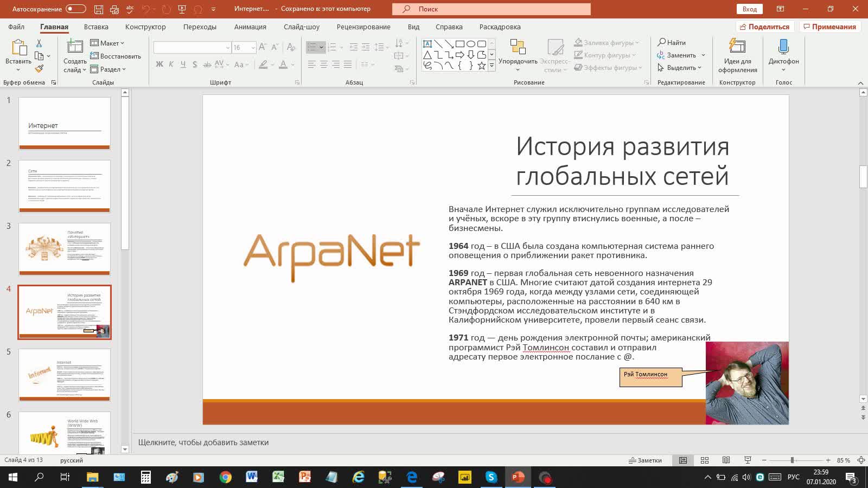Click zoom in plus button

(828, 460)
